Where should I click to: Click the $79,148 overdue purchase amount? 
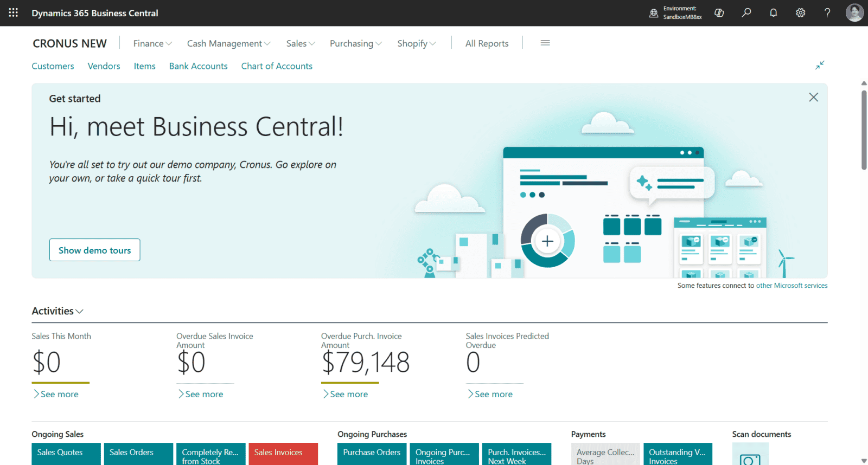tap(366, 362)
